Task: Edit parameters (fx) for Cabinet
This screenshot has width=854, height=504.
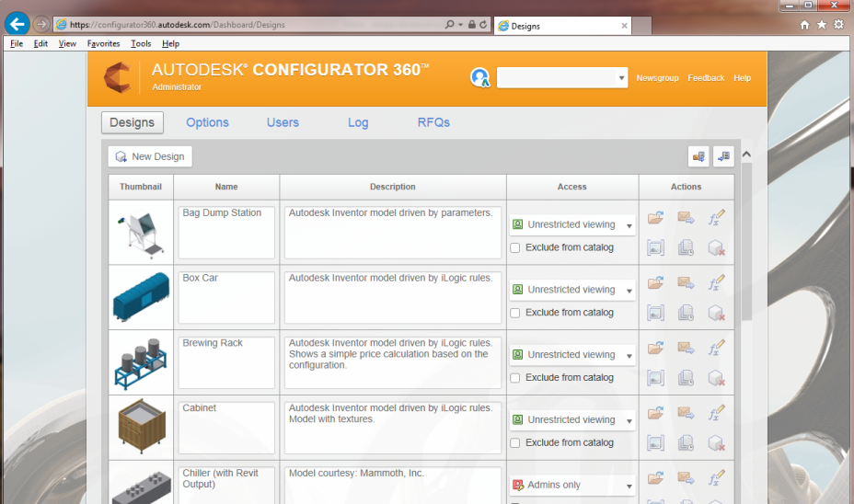Action: (x=716, y=413)
